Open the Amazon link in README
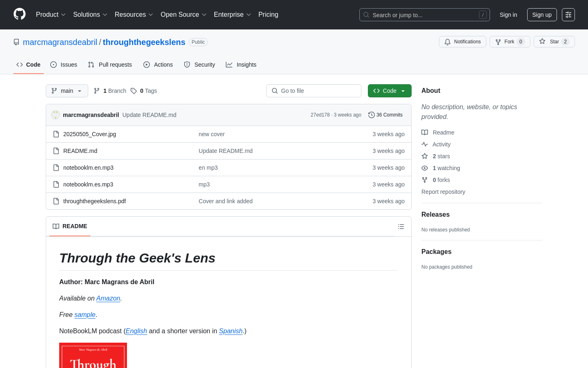The width and height of the screenshot is (588, 368). [108, 298]
